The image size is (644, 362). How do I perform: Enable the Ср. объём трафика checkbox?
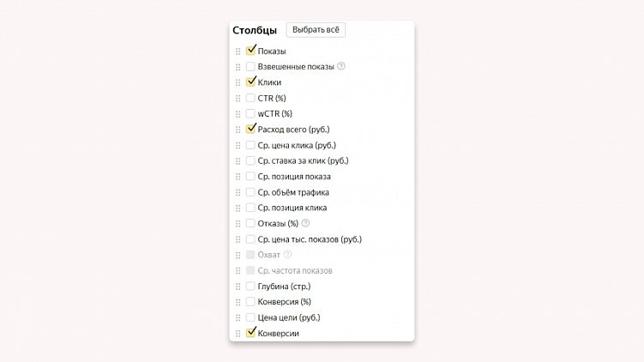250,192
